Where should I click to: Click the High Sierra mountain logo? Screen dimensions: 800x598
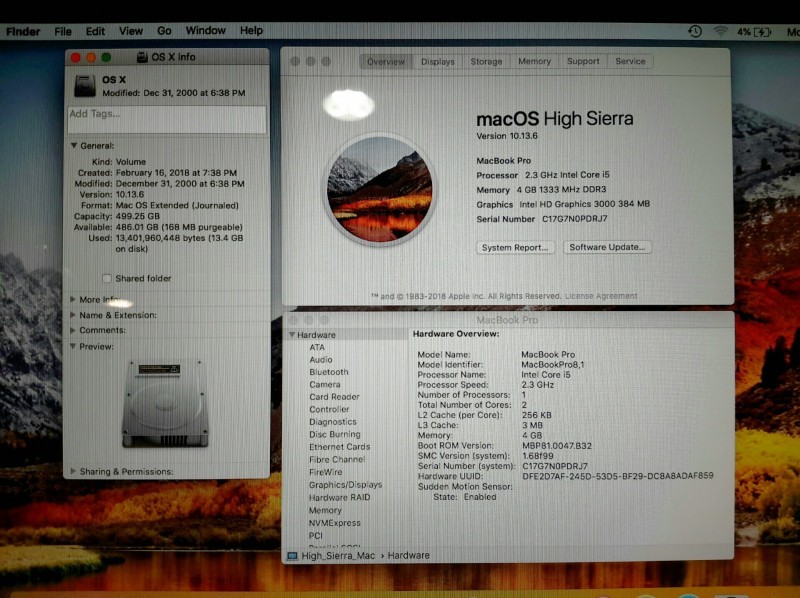pyautogui.click(x=380, y=189)
